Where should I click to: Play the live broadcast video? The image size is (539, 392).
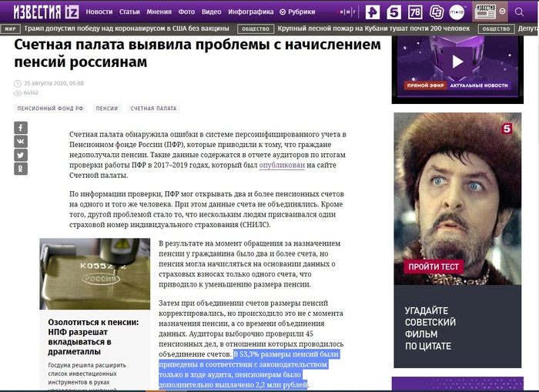[457, 62]
